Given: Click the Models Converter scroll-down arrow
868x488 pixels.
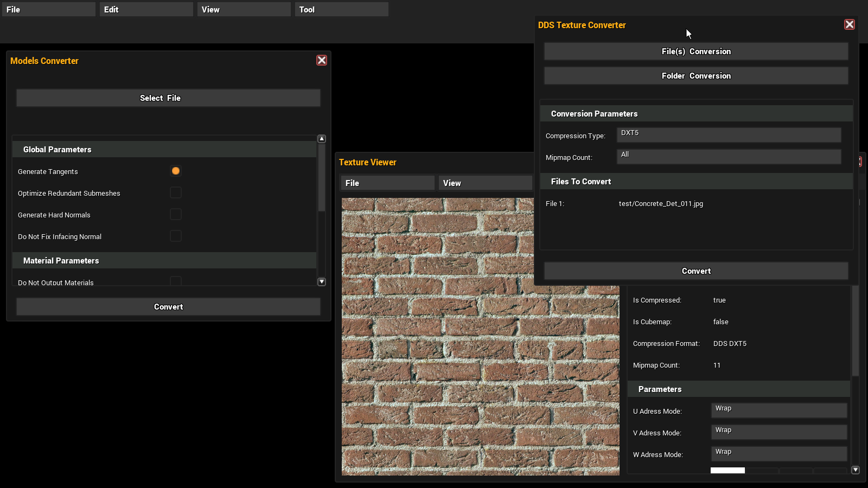Looking at the screenshot, I should click(322, 281).
